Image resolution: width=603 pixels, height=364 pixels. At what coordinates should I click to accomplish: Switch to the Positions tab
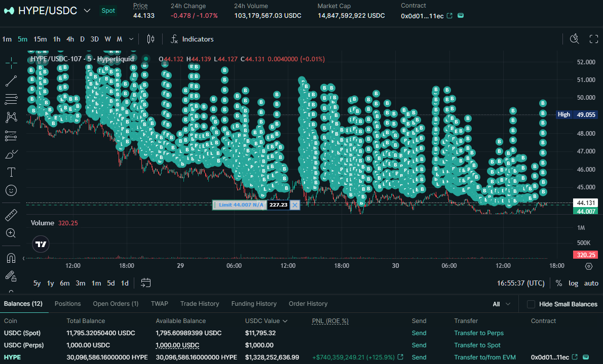(68, 304)
